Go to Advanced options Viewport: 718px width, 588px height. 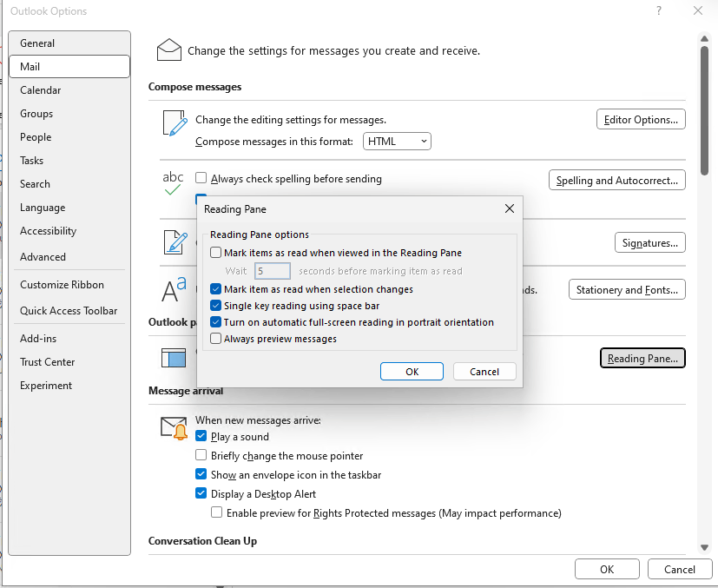click(x=69, y=256)
